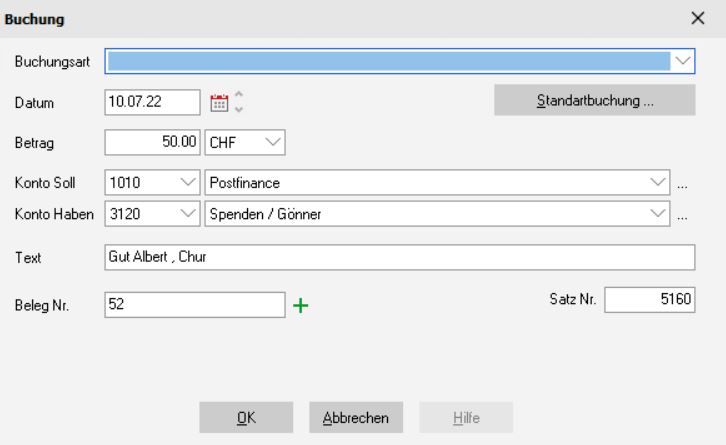Click the Satz Nr. field showing 5160

(649, 300)
